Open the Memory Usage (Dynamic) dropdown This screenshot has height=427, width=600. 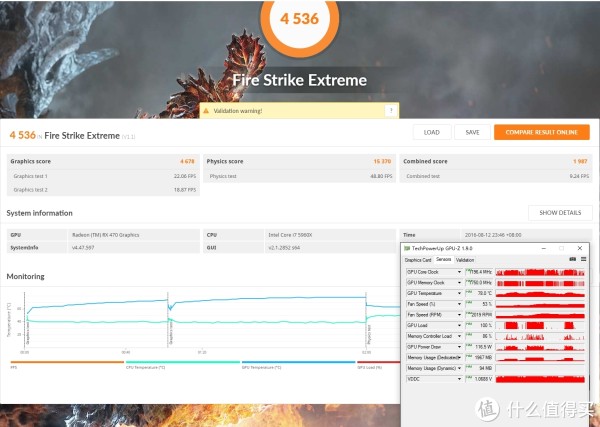pos(460,368)
